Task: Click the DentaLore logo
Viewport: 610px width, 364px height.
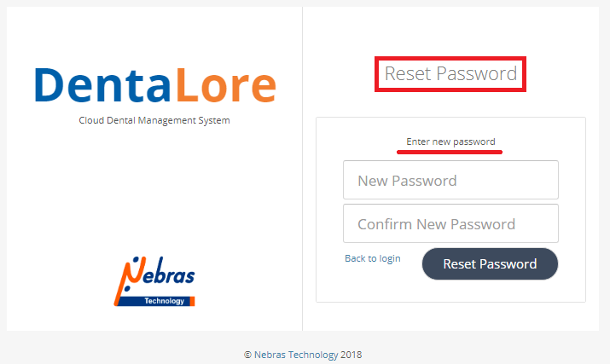Action: [155, 86]
